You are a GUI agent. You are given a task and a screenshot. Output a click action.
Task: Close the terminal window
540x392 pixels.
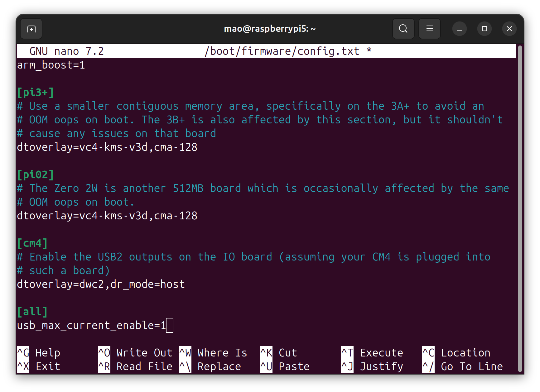pyautogui.click(x=509, y=29)
